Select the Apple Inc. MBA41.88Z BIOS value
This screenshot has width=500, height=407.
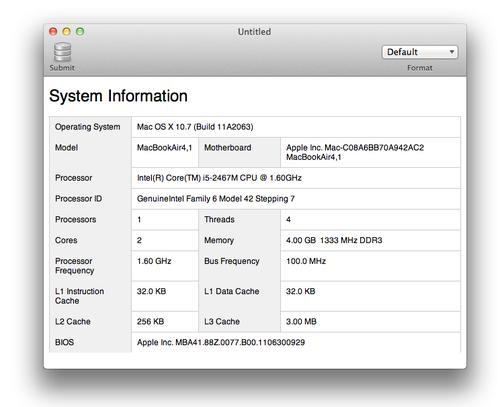[x=221, y=342]
